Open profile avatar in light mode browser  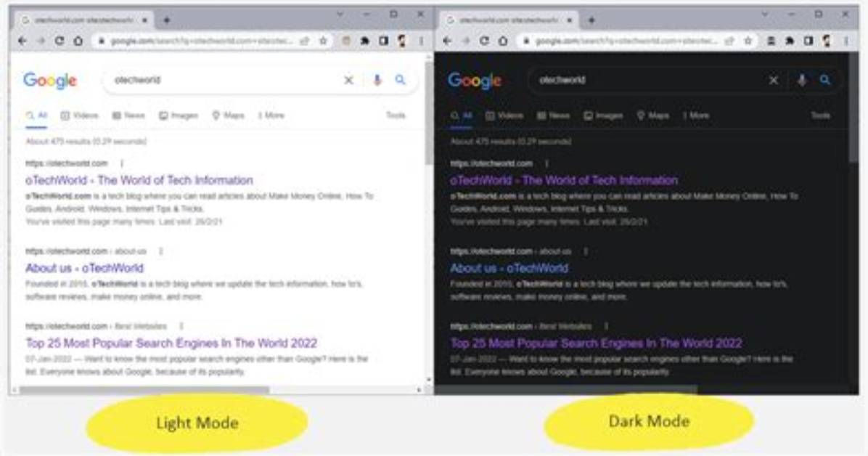403,41
